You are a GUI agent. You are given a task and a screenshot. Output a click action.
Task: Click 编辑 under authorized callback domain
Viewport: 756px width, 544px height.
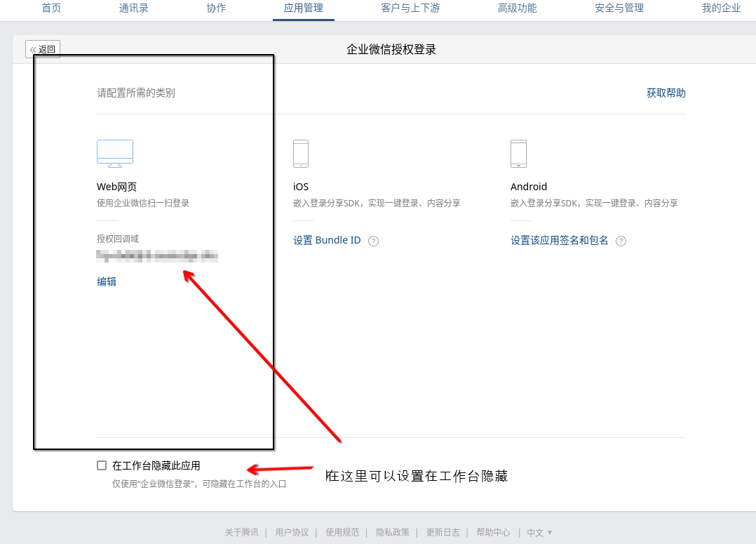107,281
